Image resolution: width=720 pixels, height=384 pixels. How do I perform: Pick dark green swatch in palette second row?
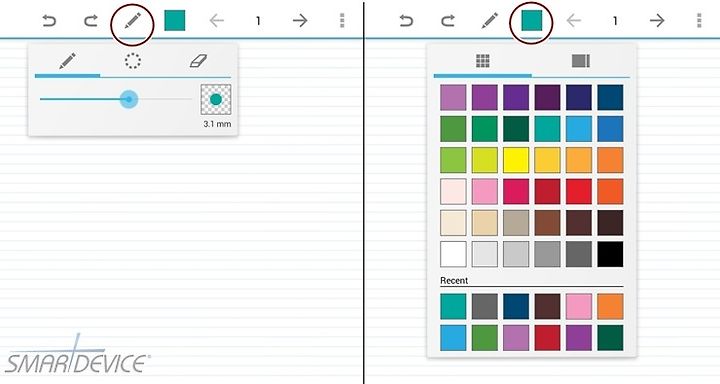516,129
